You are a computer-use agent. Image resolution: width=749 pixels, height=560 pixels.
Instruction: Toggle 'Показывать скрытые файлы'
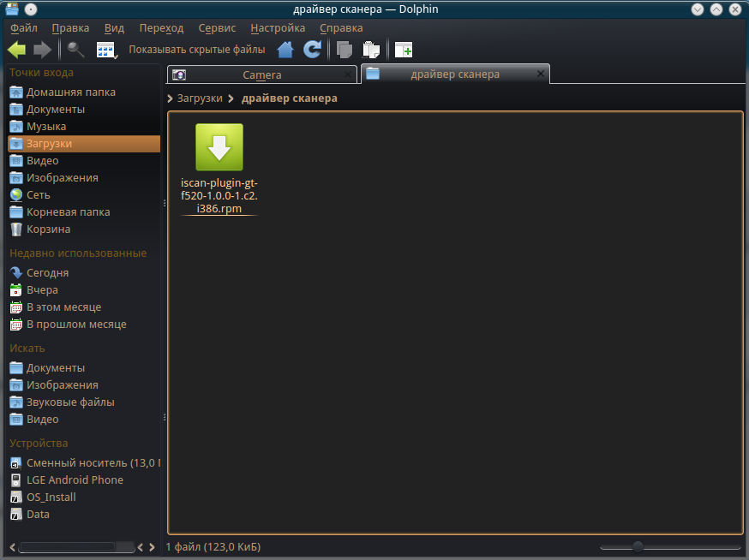197,50
